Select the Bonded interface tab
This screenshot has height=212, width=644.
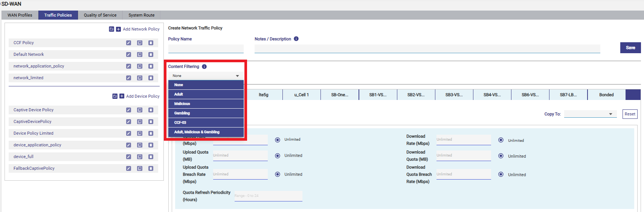[606, 95]
